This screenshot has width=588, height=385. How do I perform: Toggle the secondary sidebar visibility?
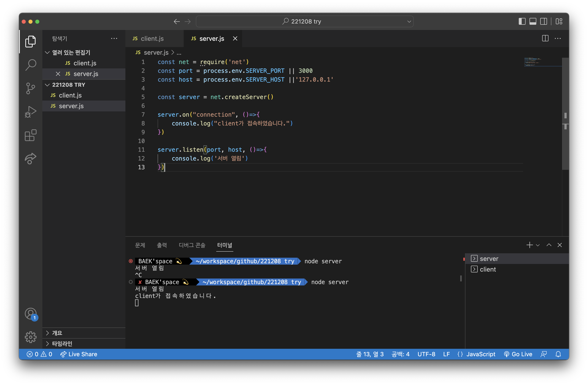(544, 22)
